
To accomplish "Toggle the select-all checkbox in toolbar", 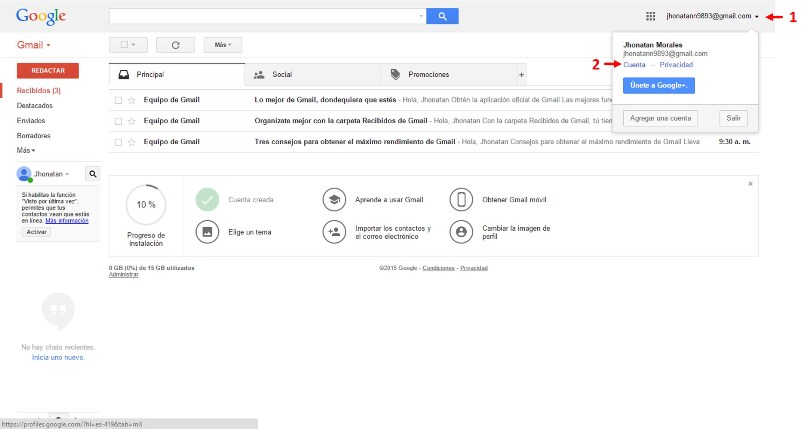I will click(x=124, y=45).
